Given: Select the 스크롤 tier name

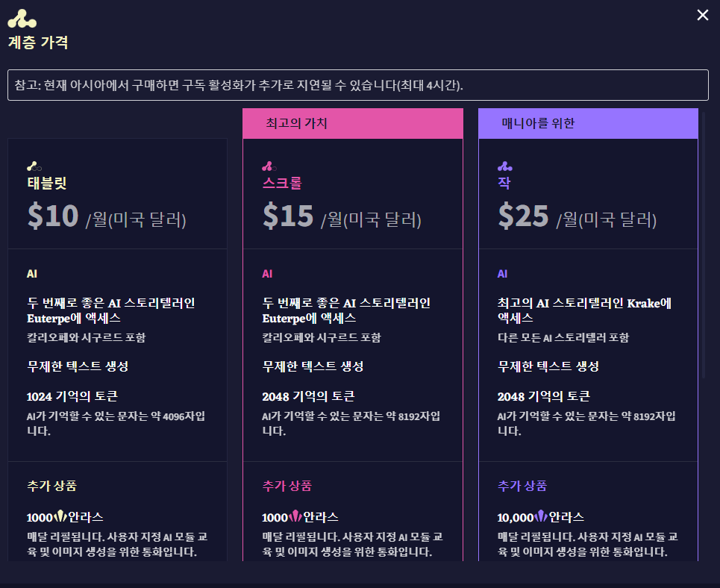Looking at the screenshot, I should coord(282,183).
